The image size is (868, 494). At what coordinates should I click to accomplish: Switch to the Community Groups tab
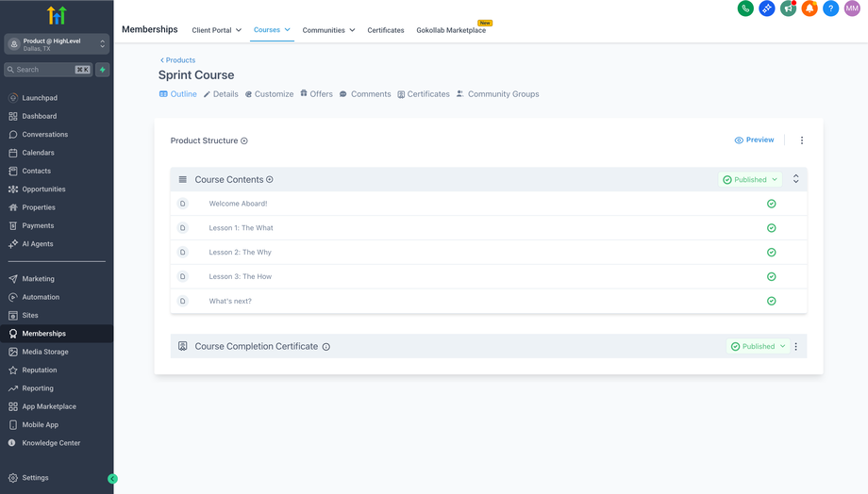click(497, 94)
